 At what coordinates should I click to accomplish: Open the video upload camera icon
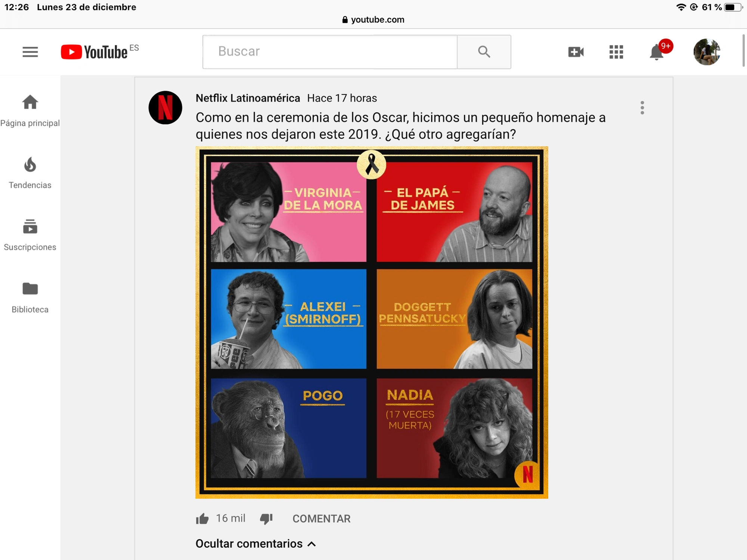click(x=575, y=52)
